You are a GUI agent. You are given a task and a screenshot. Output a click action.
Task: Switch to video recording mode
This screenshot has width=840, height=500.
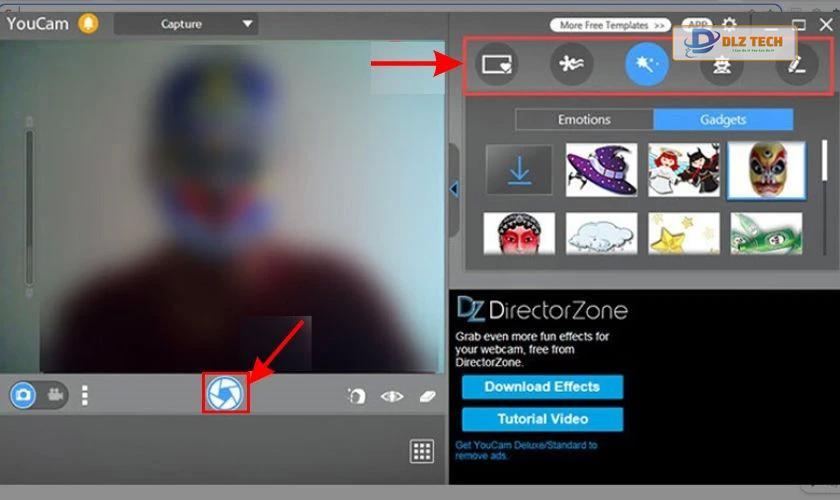[55, 395]
